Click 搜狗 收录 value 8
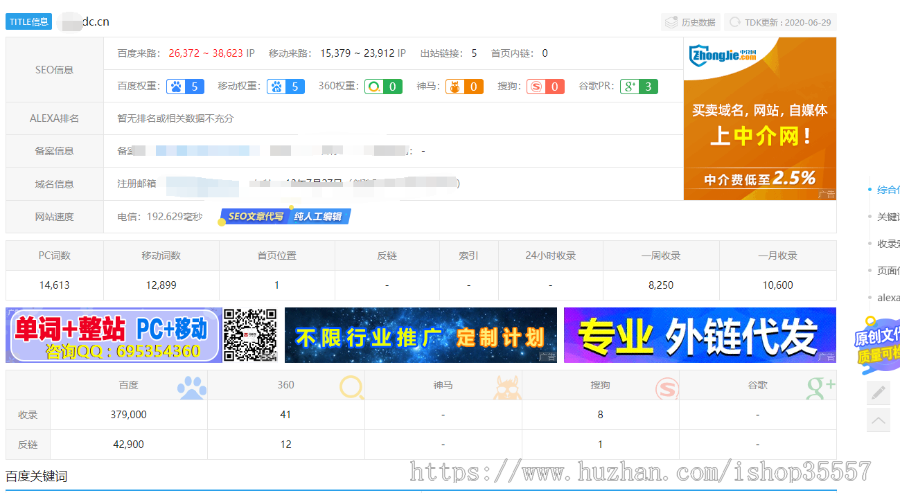The height and width of the screenshot is (493, 900). [x=600, y=414]
